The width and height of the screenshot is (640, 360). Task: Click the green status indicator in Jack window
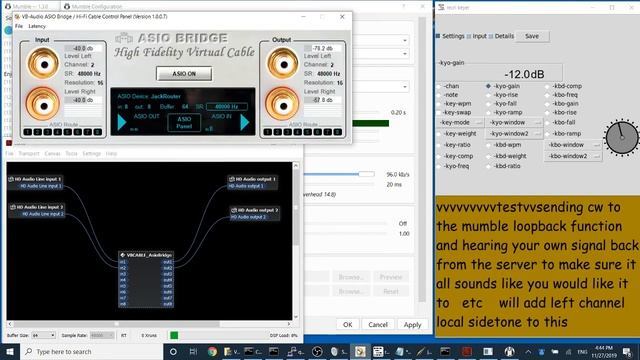coord(174,335)
